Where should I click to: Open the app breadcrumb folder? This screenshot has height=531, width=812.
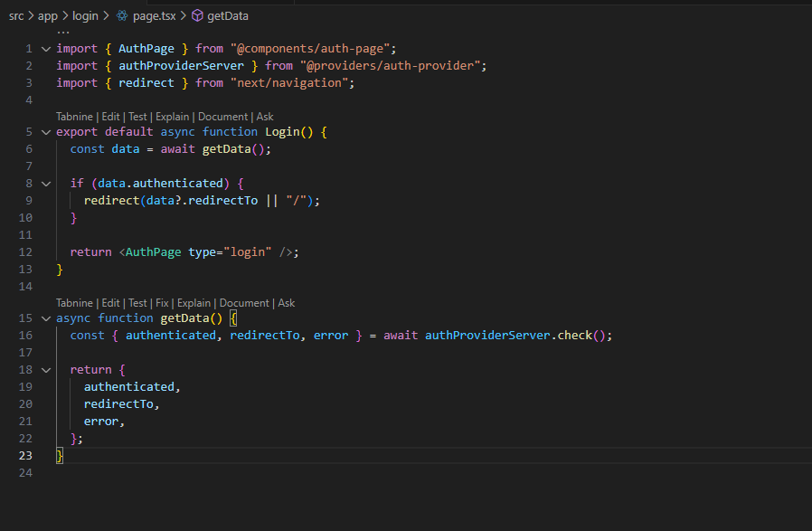click(48, 16)
